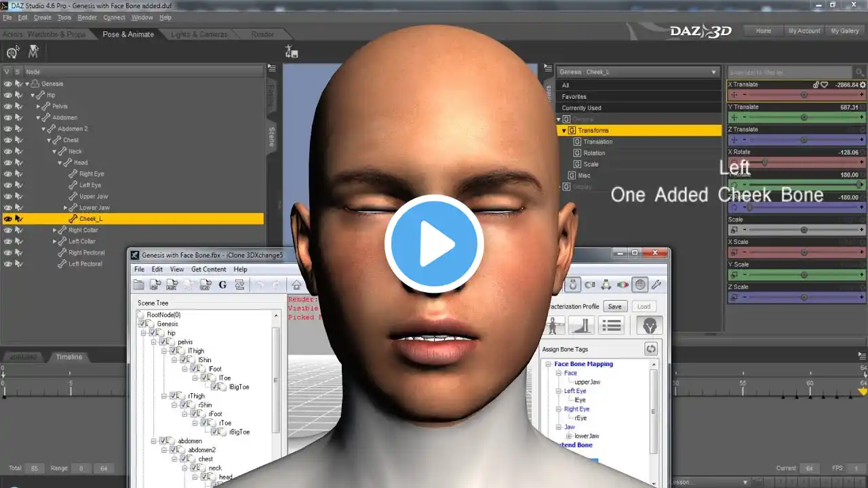This screenshot has height=488, width=868.
Task: Click Save for Characterization Profile
Action: pos(614,306)
